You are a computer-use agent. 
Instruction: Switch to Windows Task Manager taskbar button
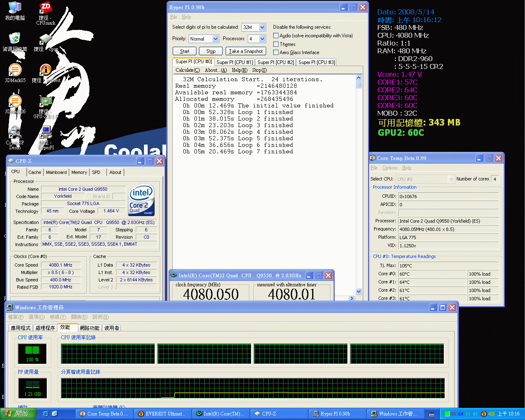tap(396, 414)
